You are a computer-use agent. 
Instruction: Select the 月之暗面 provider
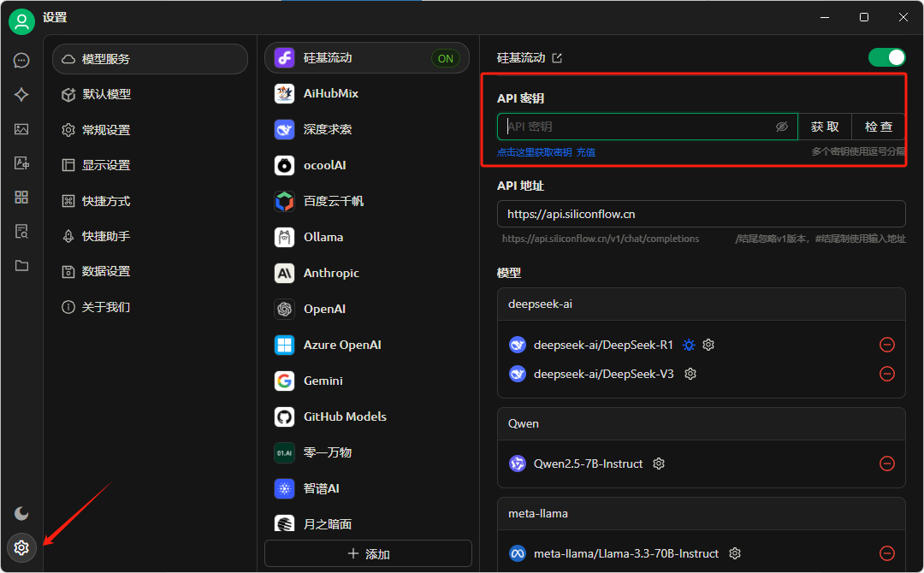point(366,523)
